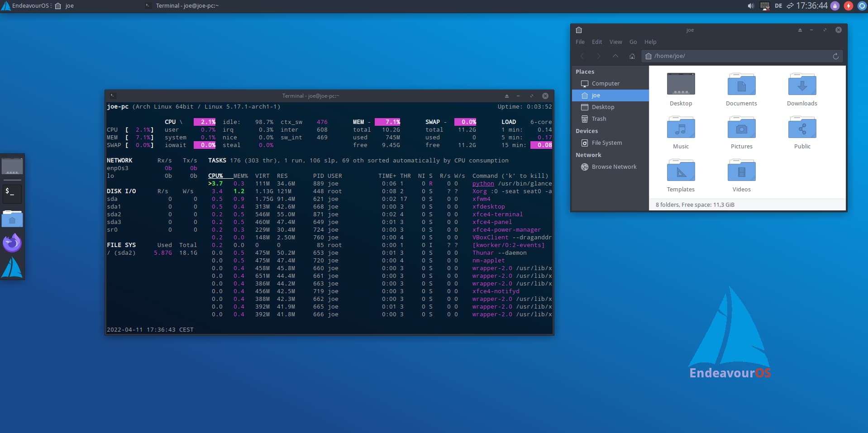The image size is (868, 433).
Task: Open file manager folder icon in dock
Action: pyautogui.click(x=12, y=219)
